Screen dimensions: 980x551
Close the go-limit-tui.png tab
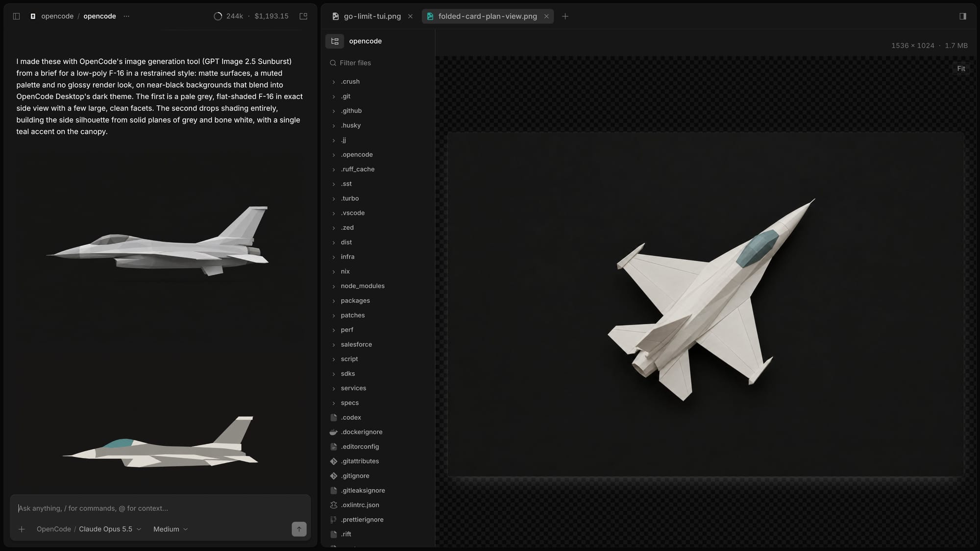point(410,16)
